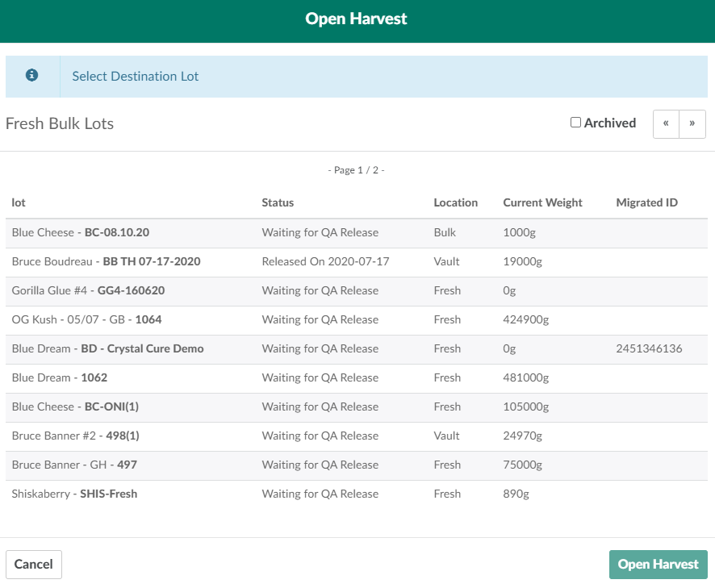Click the Cancel button
This screenshot has height=588, width=715.
34,565
